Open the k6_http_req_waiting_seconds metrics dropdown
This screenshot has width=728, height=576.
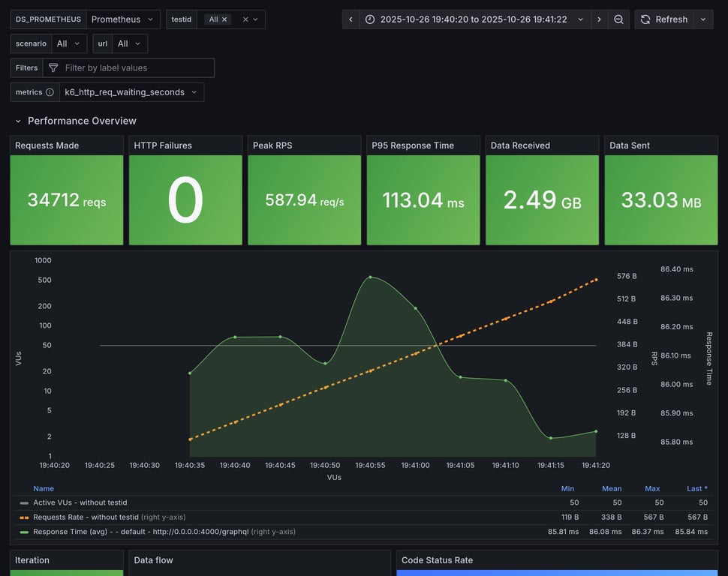tap(131, 92)
